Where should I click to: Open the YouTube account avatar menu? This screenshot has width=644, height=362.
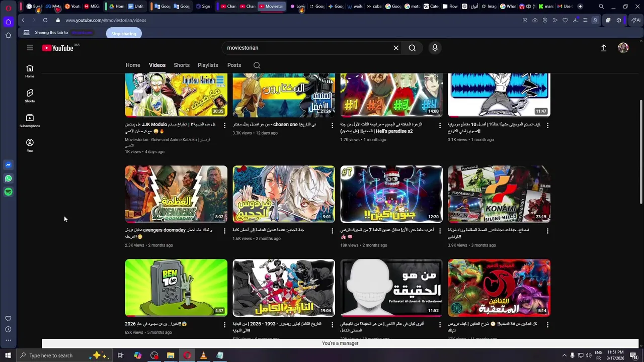pos(623,48)
